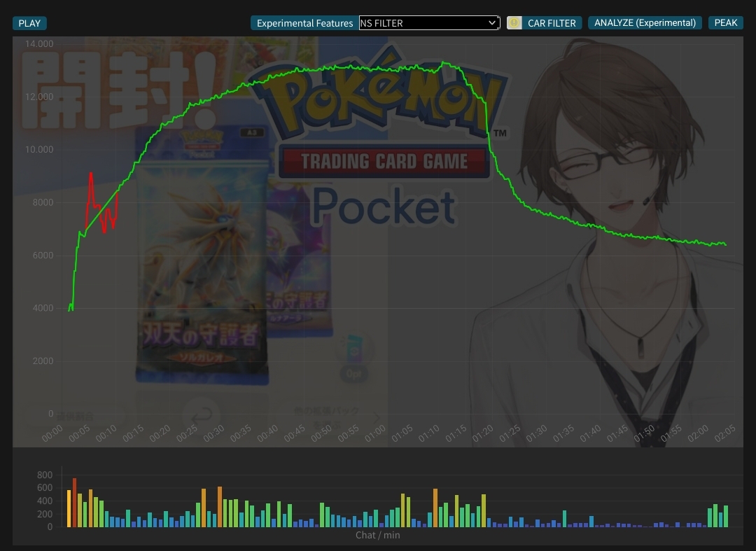Screen dimensions: 756x551
Task: Click the 10,000 y-axis label
Action: click(x=39, y=149)
